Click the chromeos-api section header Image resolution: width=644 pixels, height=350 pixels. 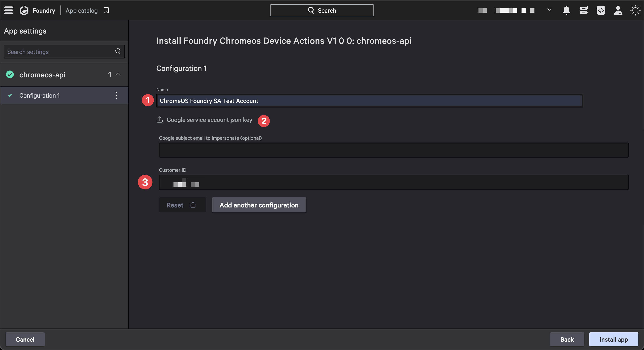pyautogui.click(x=64, y=74)
